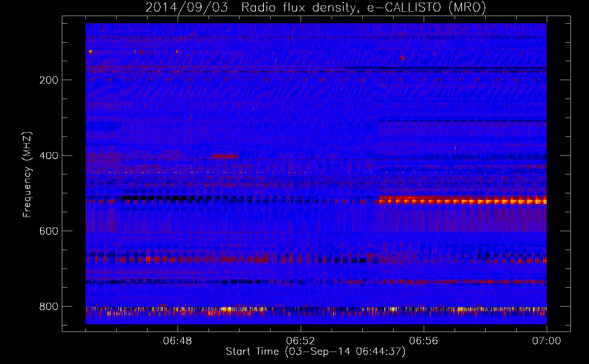
Task: Click the short red streak at 400 MHz
Action: coord(225,156)
